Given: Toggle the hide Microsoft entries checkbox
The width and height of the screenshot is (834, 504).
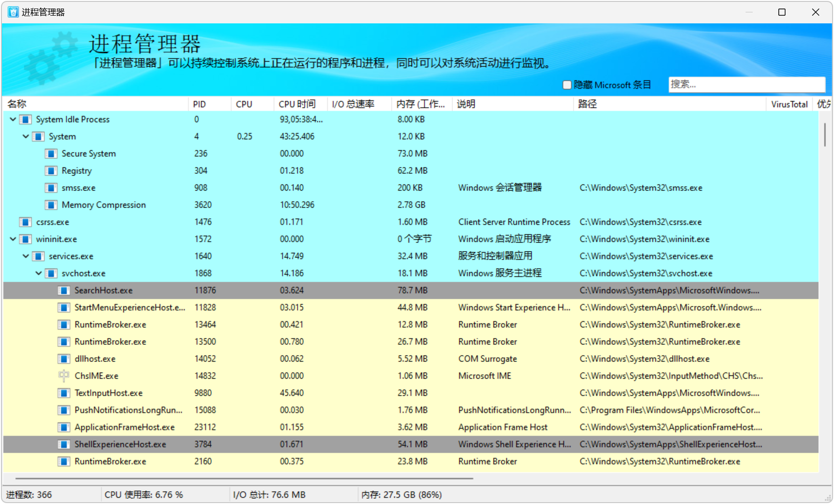Looking at the screenshot, I should 567,85.
